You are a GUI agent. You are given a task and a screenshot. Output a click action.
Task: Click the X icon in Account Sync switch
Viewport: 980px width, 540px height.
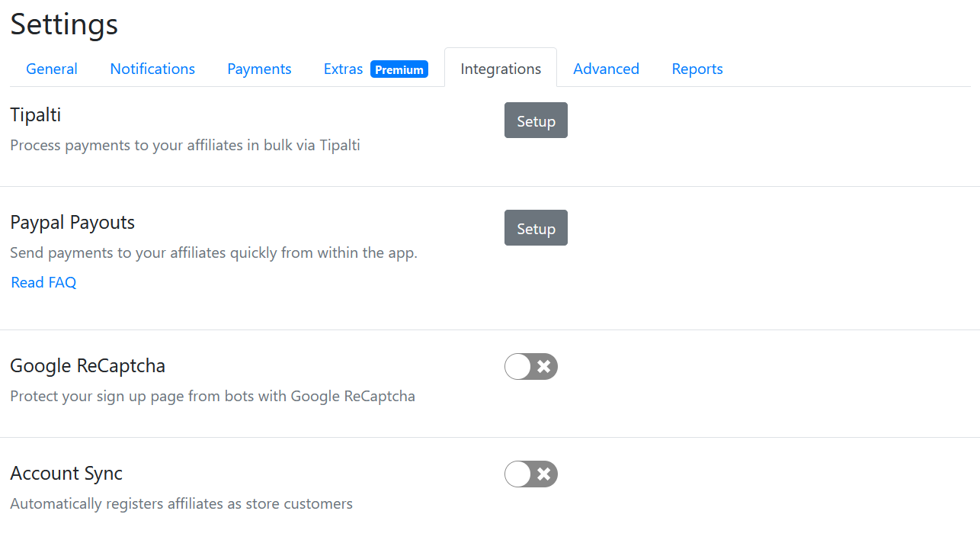[x=544, y=474]
